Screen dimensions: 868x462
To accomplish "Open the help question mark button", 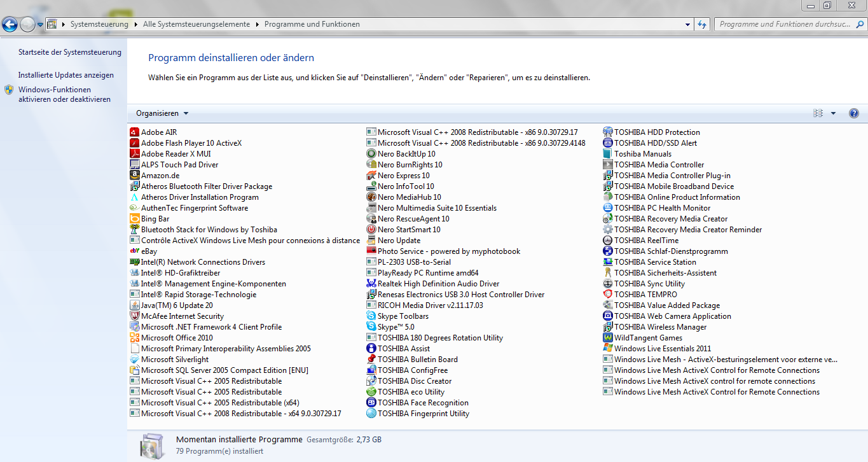I will (854, 113).
